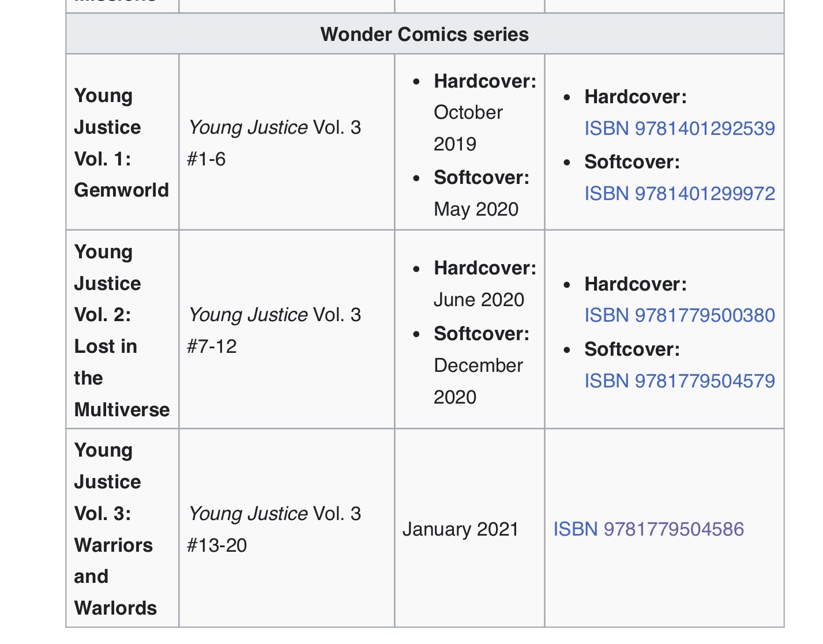The image size is (823, 644).
Task: Click Softcover label above ISBN 9781401299972
Action: pos(632,162)
